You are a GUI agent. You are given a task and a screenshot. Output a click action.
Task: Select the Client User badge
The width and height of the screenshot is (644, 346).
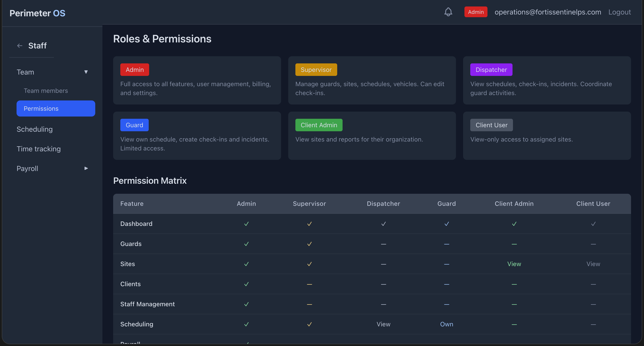click(x=491, y=125)
